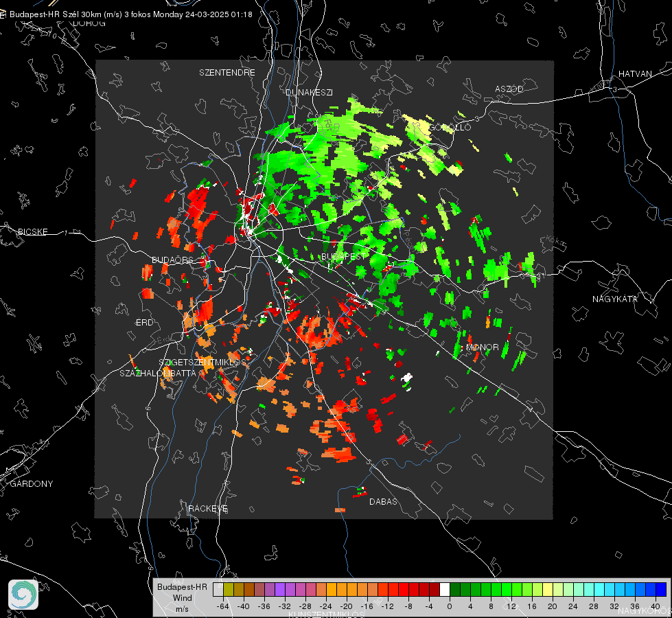Click the -24 value on the legend scale

[326, 606]
